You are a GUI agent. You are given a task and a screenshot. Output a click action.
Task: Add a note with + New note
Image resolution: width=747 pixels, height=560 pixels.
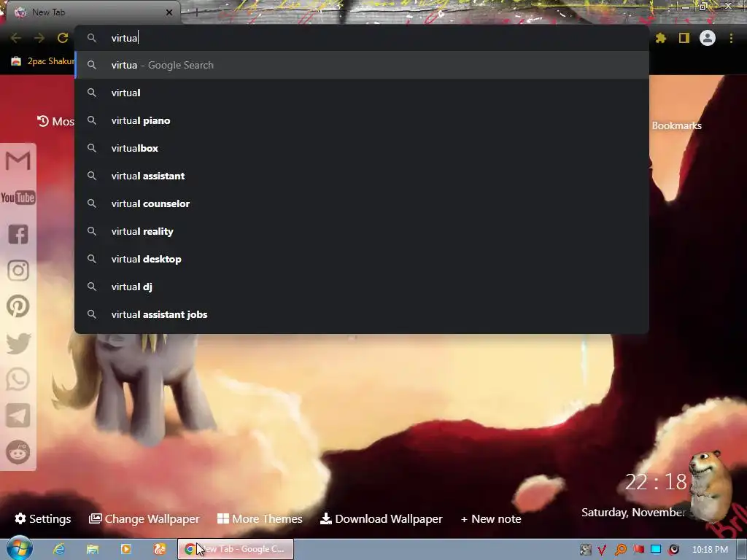point(491,518)
